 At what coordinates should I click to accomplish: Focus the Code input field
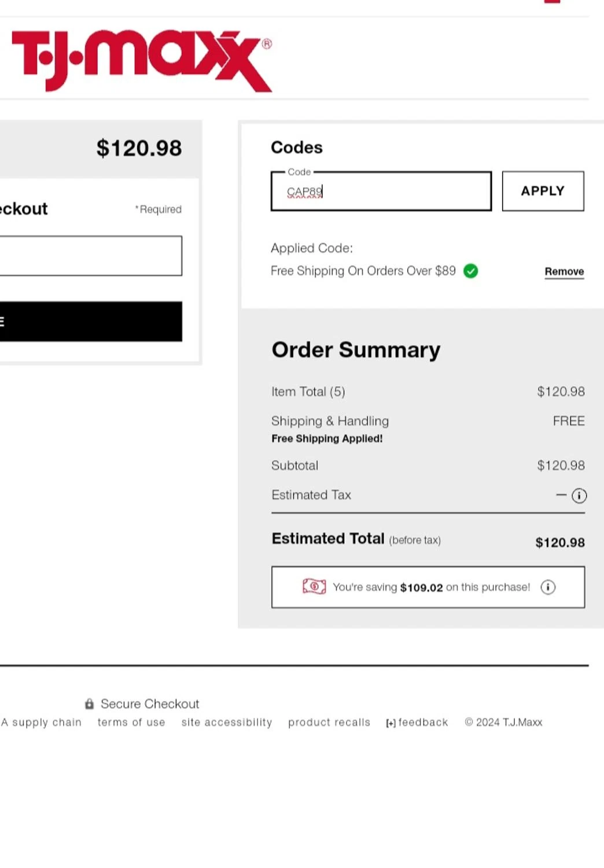tap(381, 192)
